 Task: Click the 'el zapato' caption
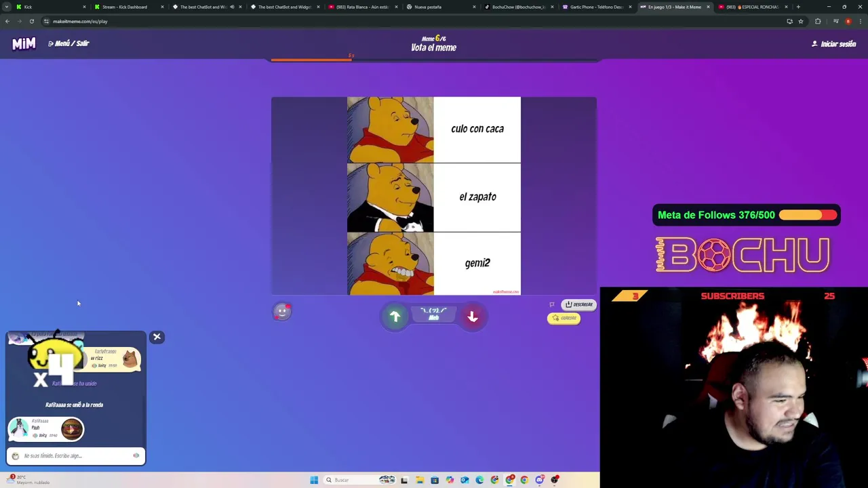pos(477,197)
